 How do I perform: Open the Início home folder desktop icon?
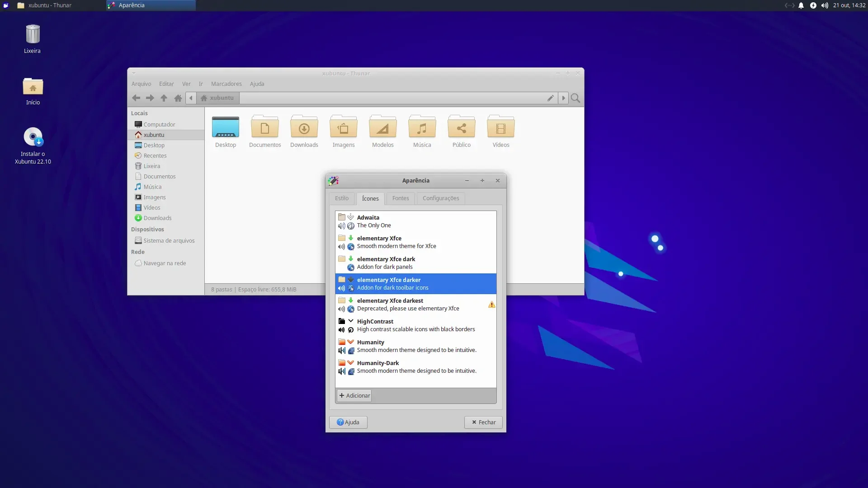click(33, 86)
